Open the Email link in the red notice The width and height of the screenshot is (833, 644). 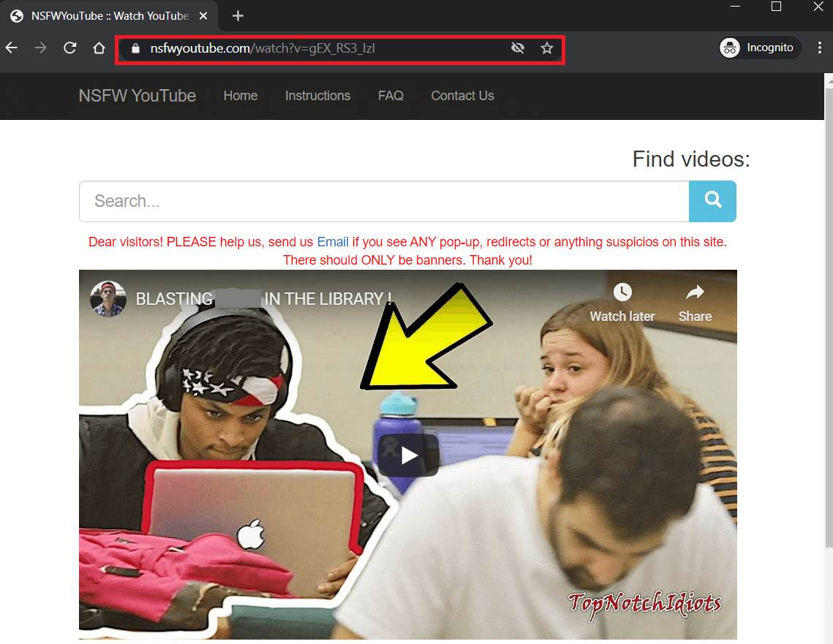(x=333, y=242)
